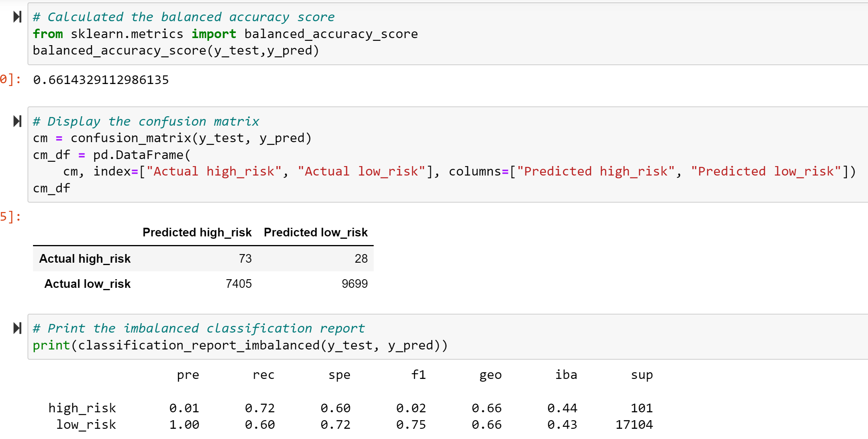The height and width of the screenshot is (439, 868).
Task: Select the comment line about balanced accuracy
Action: [184, 17]
